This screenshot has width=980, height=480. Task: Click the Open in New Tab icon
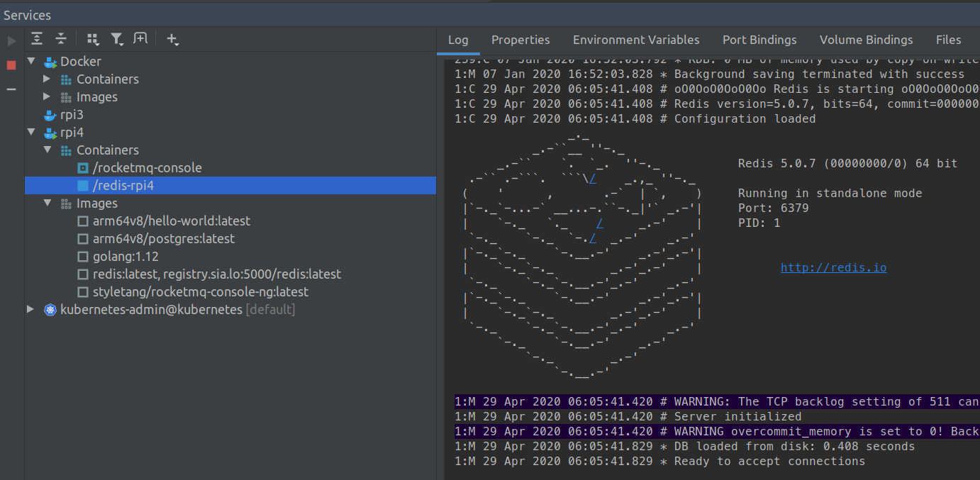pyautogui.click(x=140, y=38)
